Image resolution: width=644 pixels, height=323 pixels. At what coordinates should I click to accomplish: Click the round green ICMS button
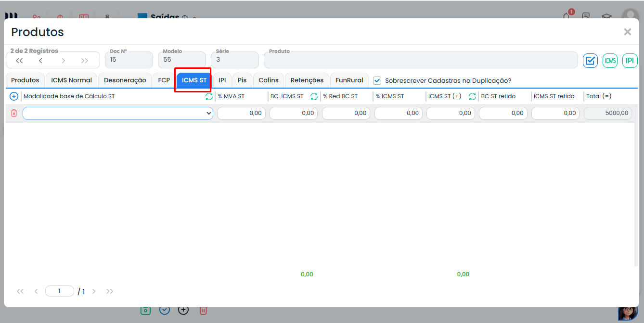coord(610,61)
